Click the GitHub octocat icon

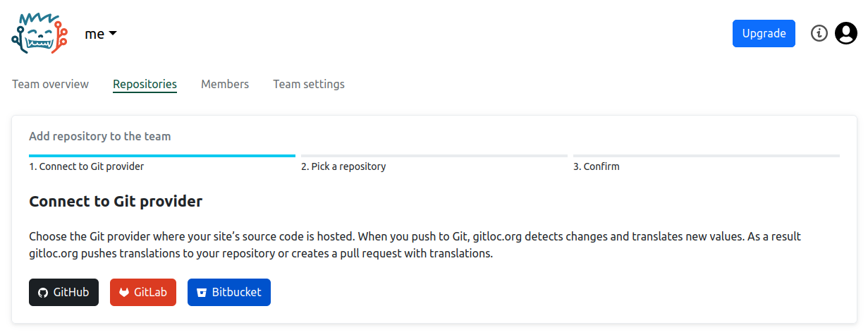coord(43,293)
